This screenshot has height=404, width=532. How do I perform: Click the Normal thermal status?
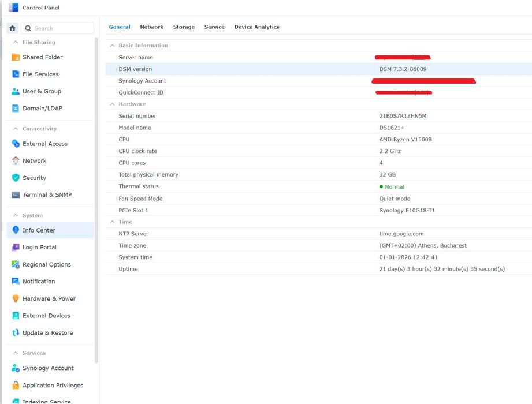(392, 187)
